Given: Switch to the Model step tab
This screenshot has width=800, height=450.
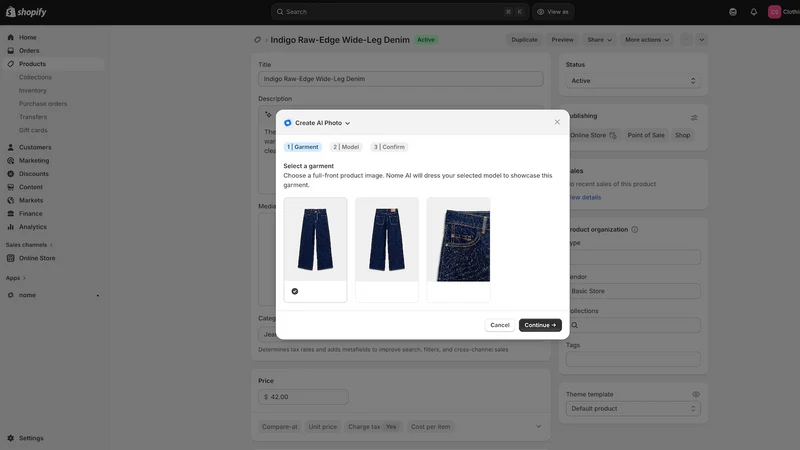Looking at the screenshot, I should [x=346, y=147].
